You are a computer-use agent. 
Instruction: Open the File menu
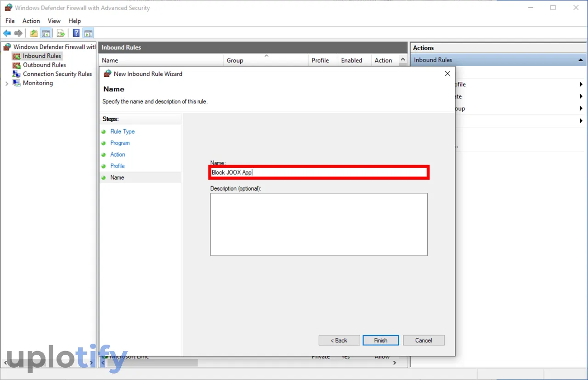pos(10,21)
